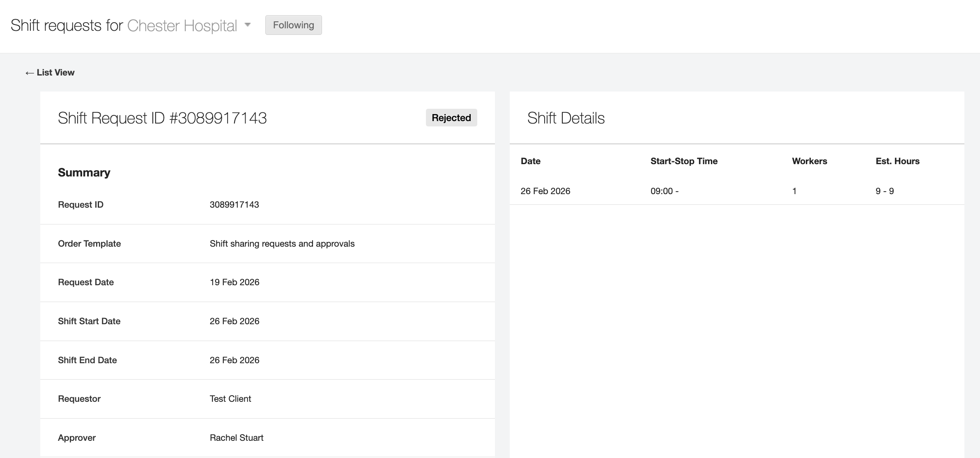980x458 pixels.
Task: Click the dropdown caret after Chester Hospital
Action: [x=248, y=25]
